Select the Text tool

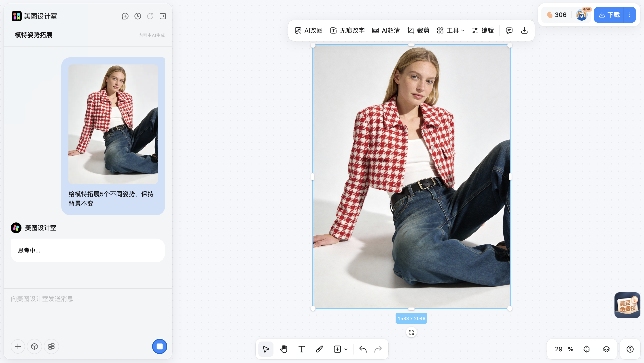301,349
